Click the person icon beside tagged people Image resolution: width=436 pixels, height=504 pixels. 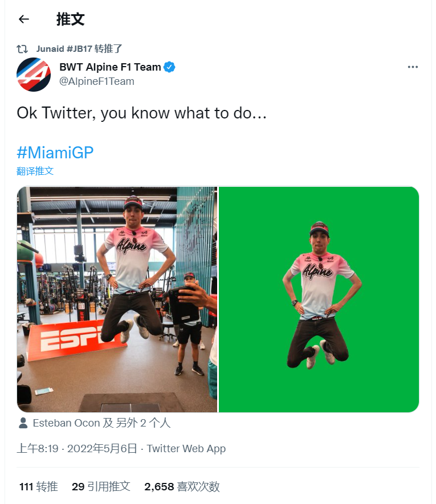(x=23, y=423)
